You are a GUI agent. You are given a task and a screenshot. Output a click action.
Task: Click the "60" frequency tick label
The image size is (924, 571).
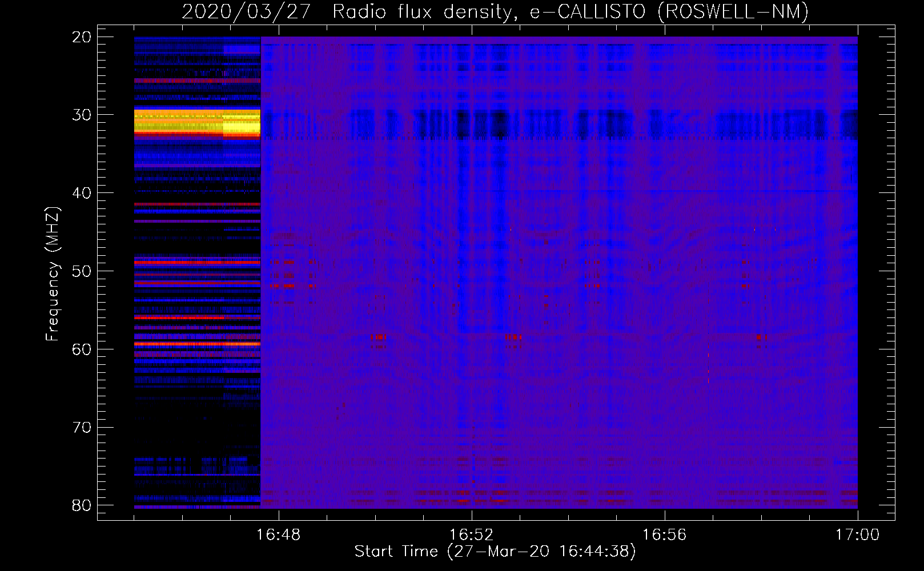(82, 349)
